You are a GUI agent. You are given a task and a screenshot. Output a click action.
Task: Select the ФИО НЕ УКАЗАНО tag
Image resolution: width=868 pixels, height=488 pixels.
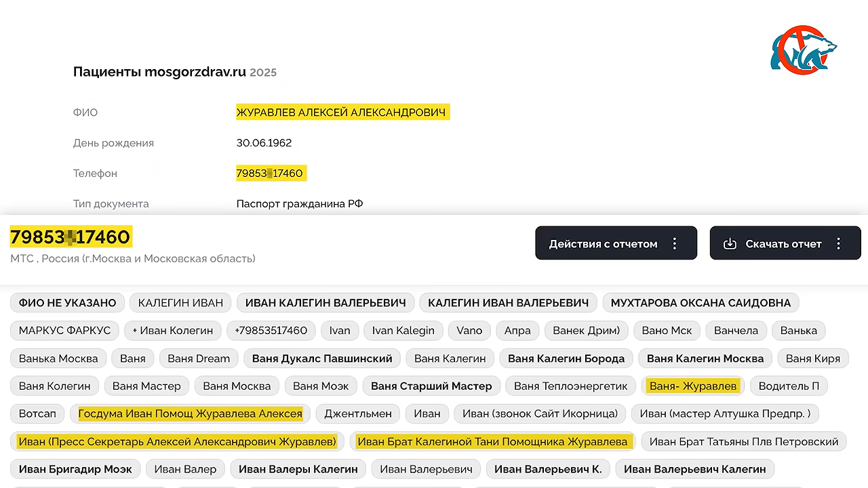pos(67,303)
